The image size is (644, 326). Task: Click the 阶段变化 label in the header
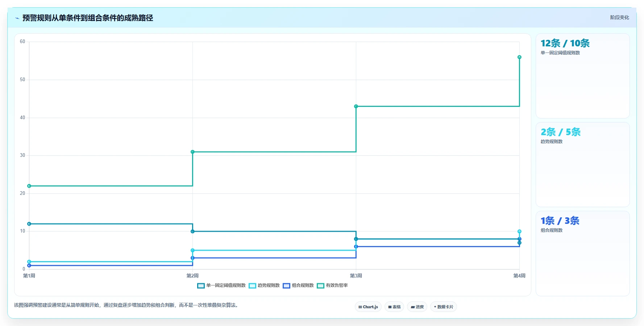[619, 17]
